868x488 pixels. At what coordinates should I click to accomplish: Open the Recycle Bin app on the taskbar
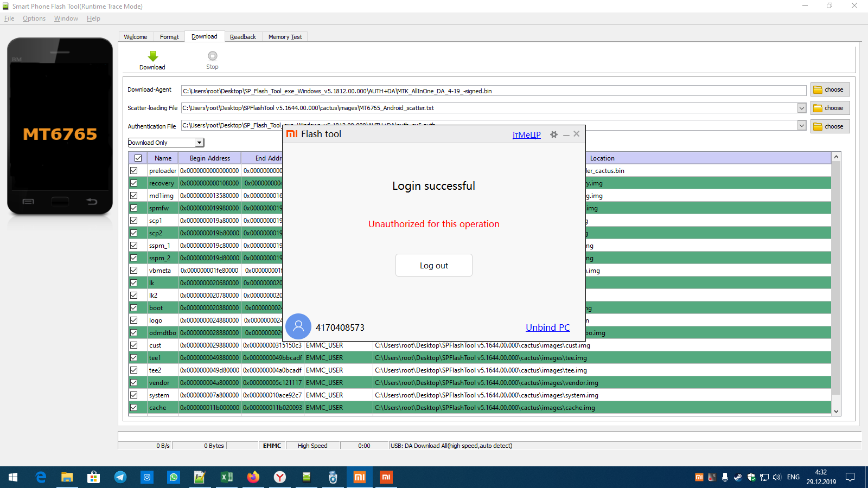pyautogui.click(x=333, y=477)
